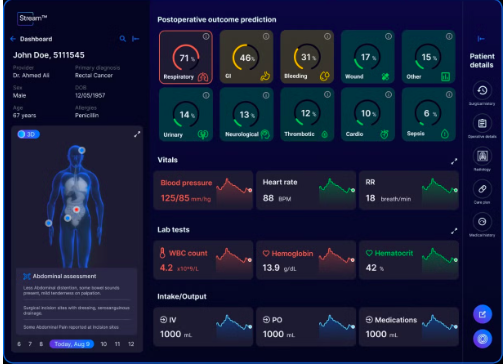This screenshot has height=364, width=504.
Task: Click the red marker on the abdomen
Action: pos(76,210)
